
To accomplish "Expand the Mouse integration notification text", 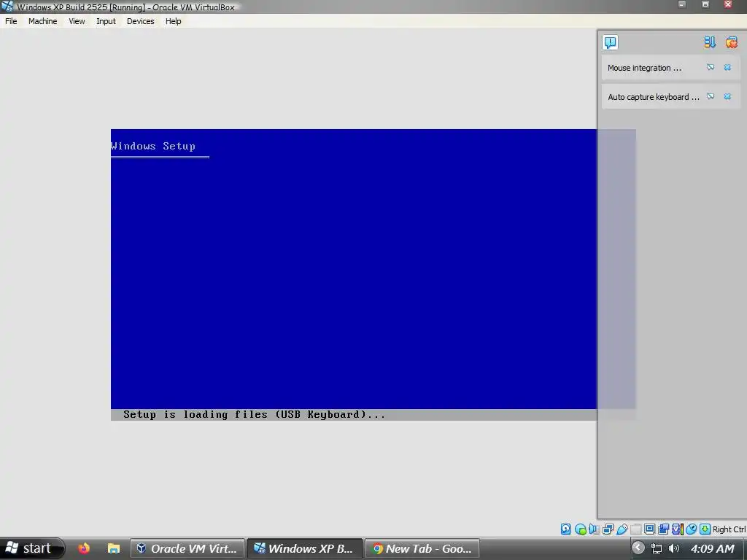I will point(645,68).
